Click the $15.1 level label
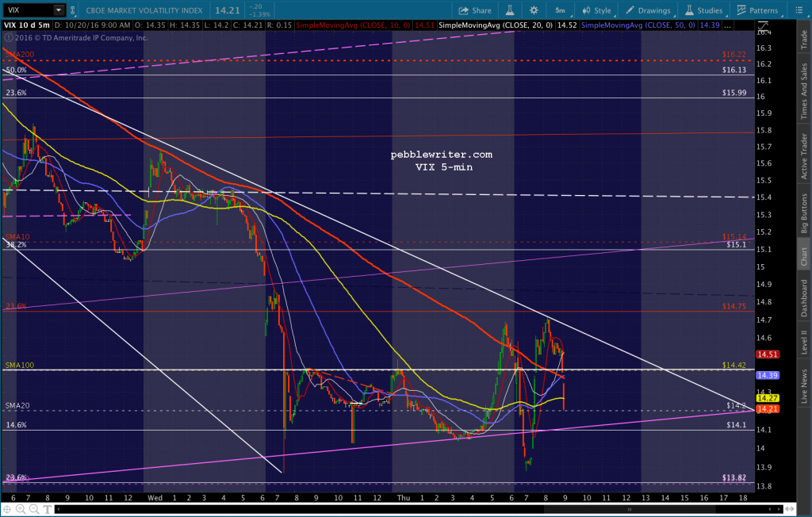Viewport: 812px width, 517px height. pyautogui.click(x=737, y=244)
